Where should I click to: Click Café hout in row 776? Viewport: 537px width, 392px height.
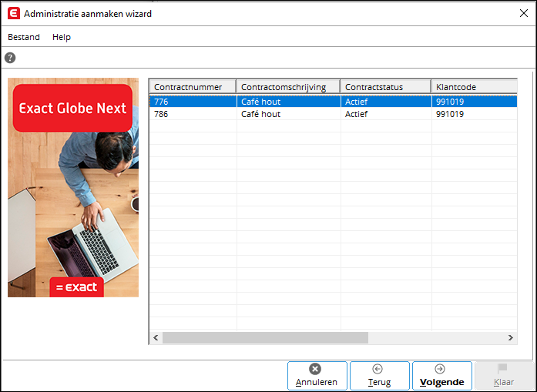click(289, 102)
